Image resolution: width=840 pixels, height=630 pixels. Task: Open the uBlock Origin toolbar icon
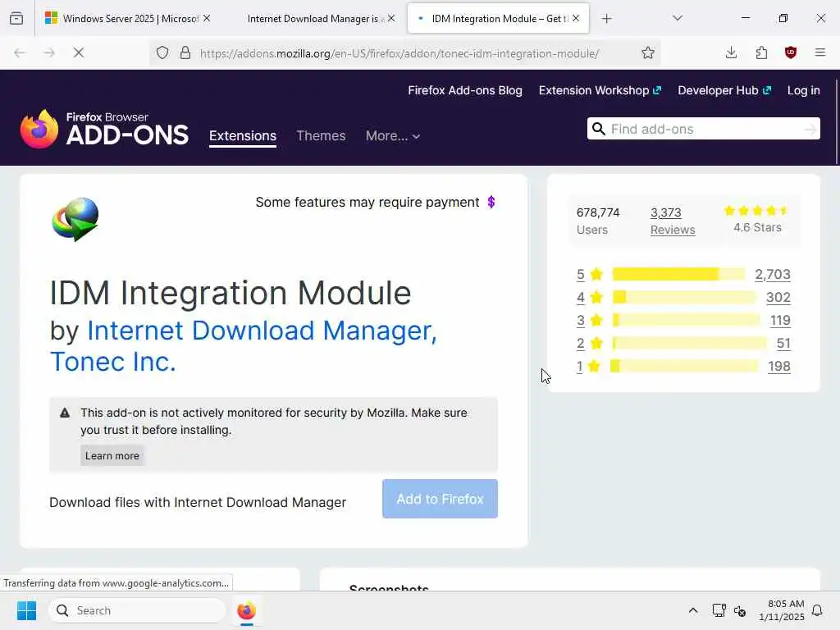[x=791, y=52]
